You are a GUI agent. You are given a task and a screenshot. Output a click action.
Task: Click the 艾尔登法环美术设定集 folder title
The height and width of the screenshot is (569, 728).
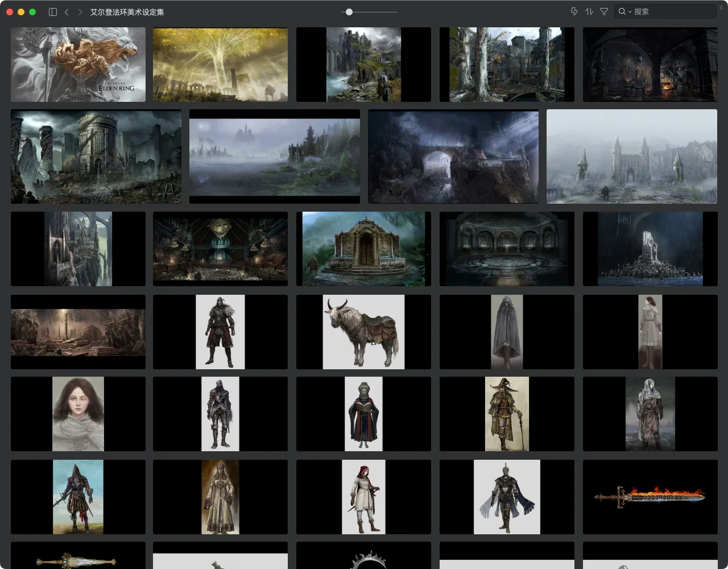point(127,12)
